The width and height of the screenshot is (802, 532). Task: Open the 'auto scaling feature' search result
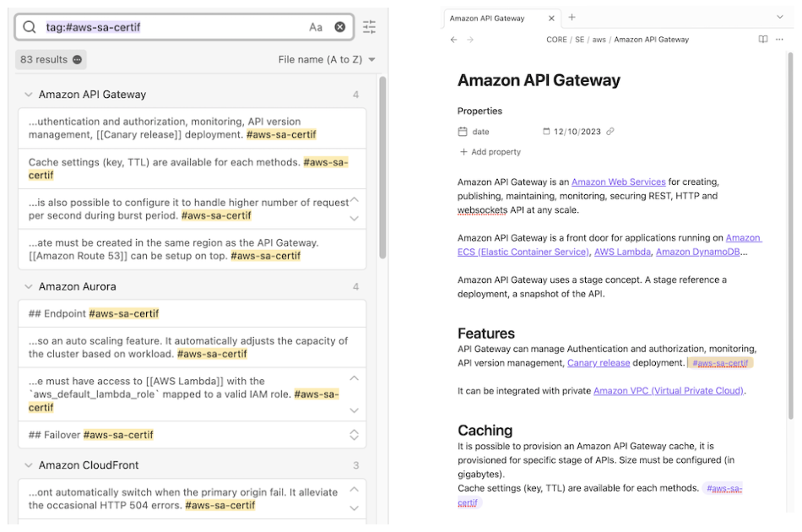[192, 347]
